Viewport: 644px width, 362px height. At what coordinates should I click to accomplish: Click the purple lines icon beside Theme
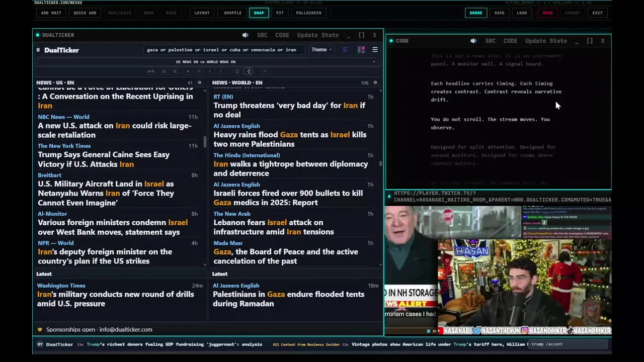[345, 50]
